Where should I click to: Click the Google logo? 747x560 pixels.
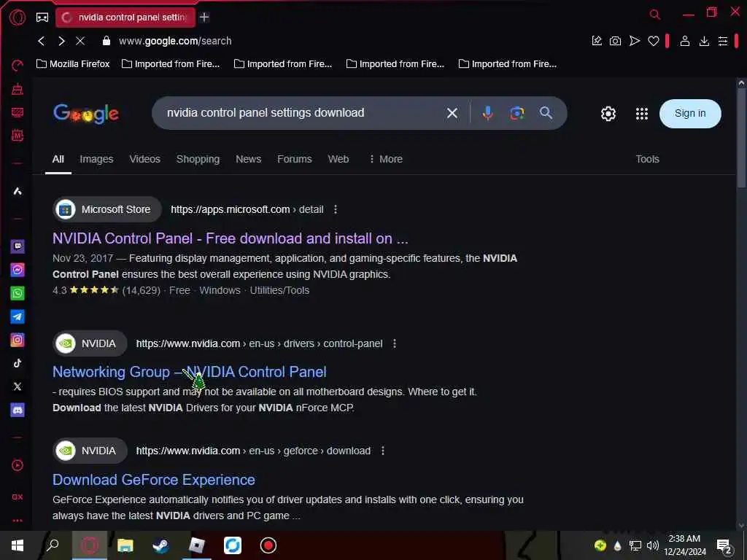[x=86, y=114]
